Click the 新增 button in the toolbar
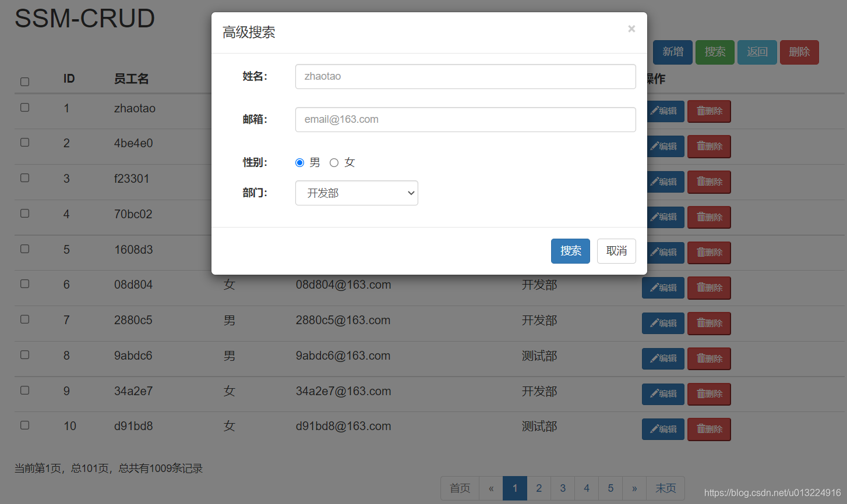Viewport: 847px width, 504px height. coord(673,52)
